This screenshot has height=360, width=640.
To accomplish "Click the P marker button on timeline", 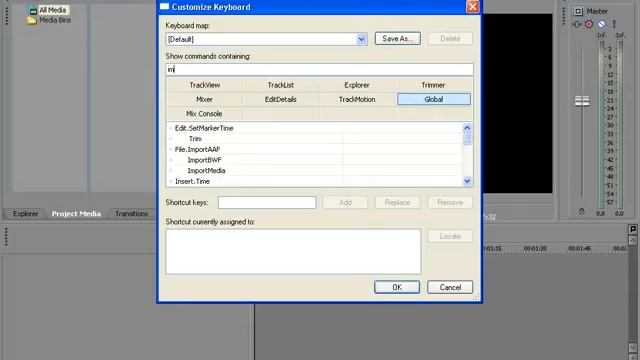I will click(x=632, y=229).
